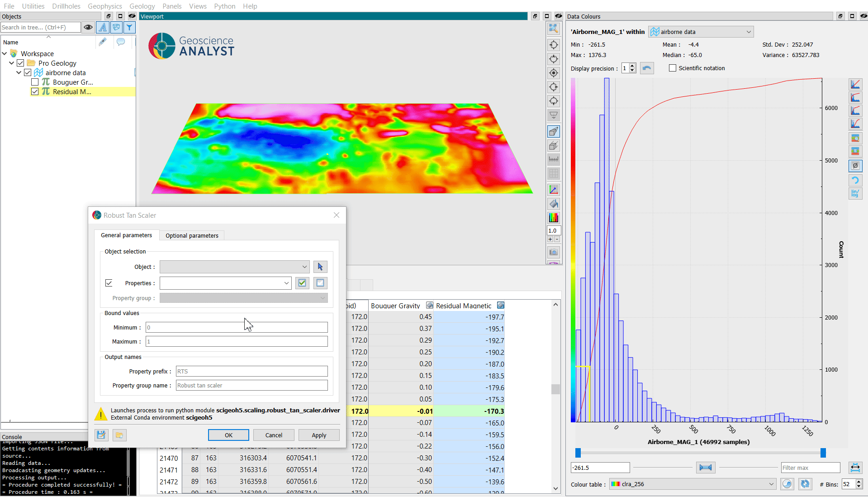
Task: Click the lin/log scale toggle icon
Action: coord(855,194)
